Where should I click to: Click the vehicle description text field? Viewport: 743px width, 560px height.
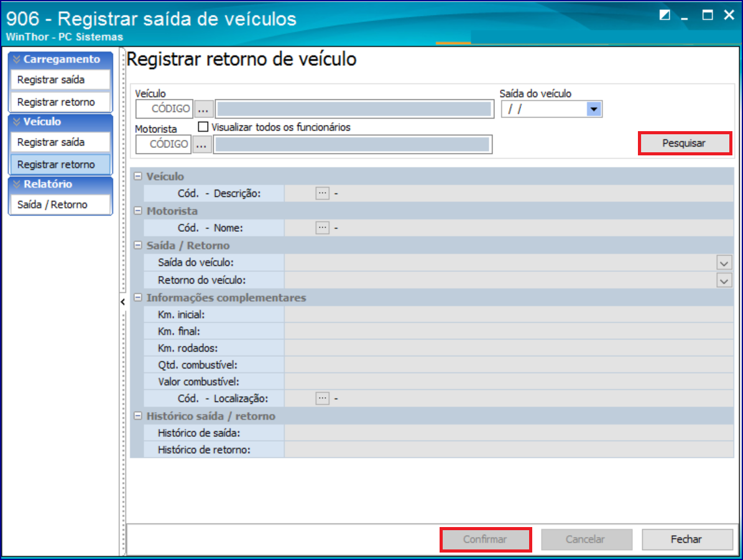coord(354,109)
